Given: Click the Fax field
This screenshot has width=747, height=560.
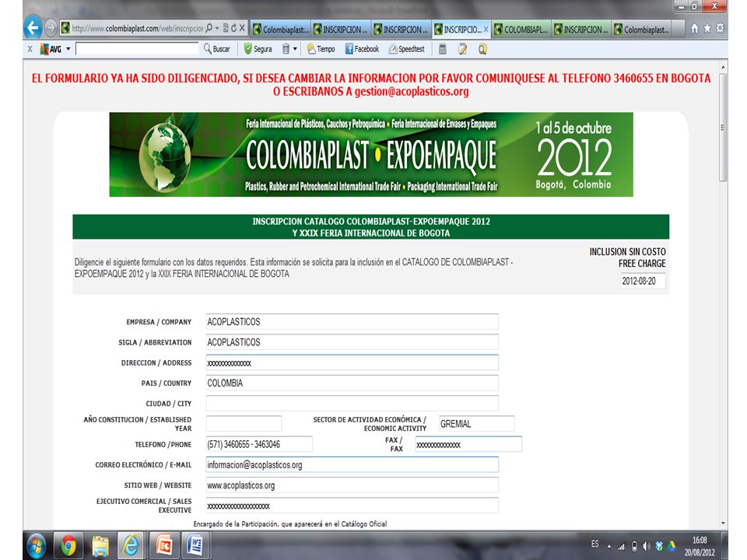Looking at the screenshot, I should (x=468, y=444).
